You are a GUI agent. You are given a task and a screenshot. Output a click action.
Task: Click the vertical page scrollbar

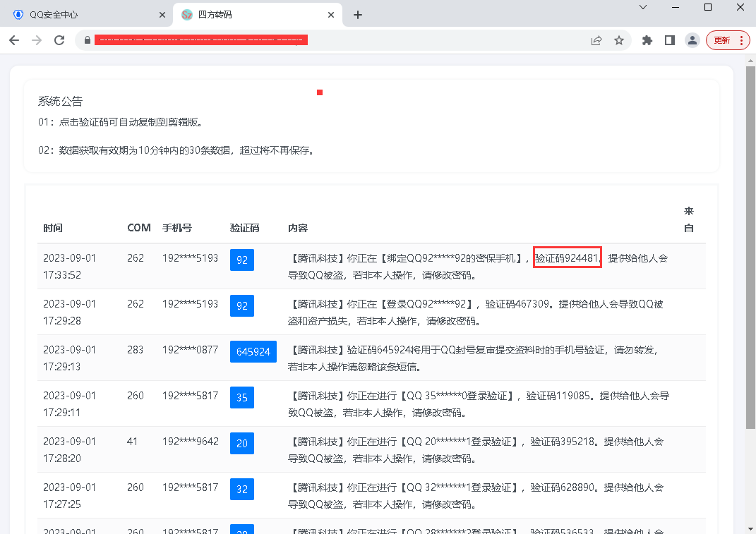point(750,247)
